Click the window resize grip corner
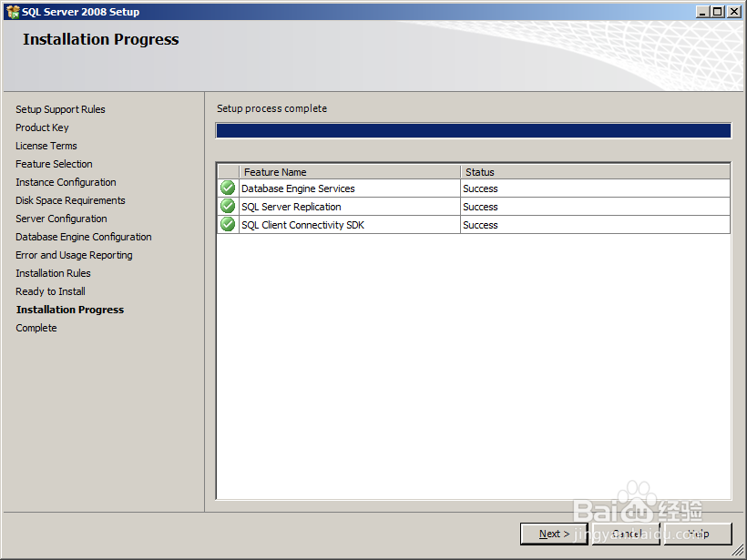This screenshot has width=747, height=560. 738,551
